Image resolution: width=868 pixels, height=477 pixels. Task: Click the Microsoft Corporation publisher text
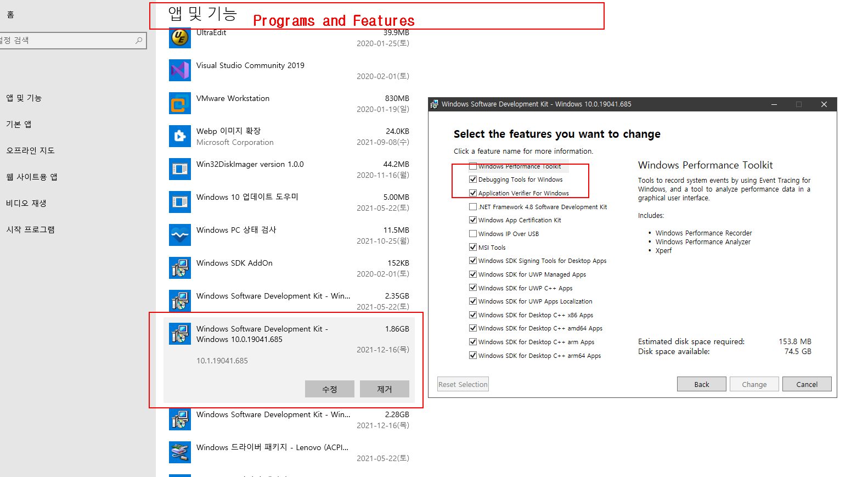tap(235, 142)
